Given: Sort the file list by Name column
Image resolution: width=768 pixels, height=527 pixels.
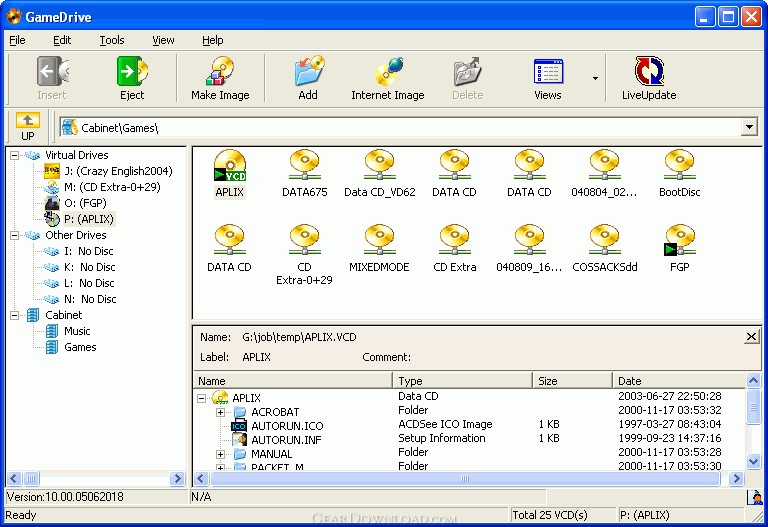Looking at the screenshot, I should pyautogui.click(x=293, y=381).
